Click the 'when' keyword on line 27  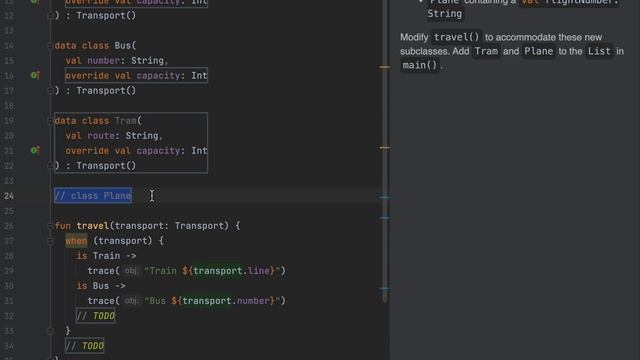76,241
